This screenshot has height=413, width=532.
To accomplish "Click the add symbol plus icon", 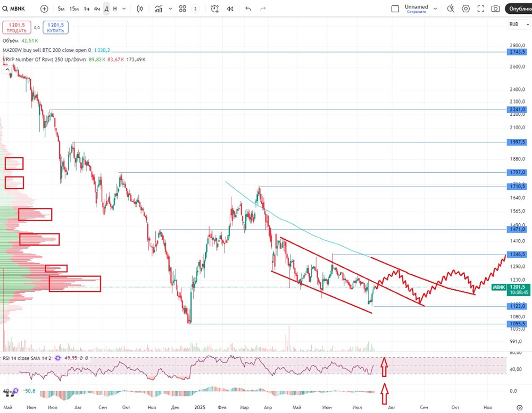I will 44,9.
